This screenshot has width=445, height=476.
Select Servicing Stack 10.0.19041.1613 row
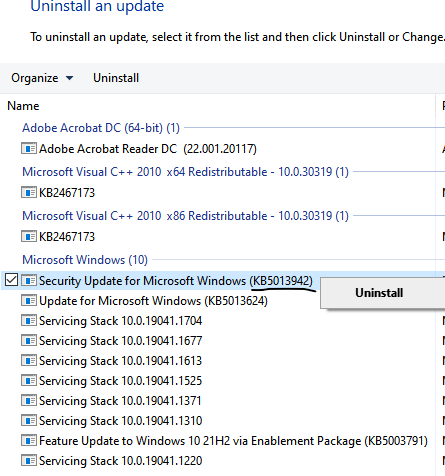pos(120,361)
